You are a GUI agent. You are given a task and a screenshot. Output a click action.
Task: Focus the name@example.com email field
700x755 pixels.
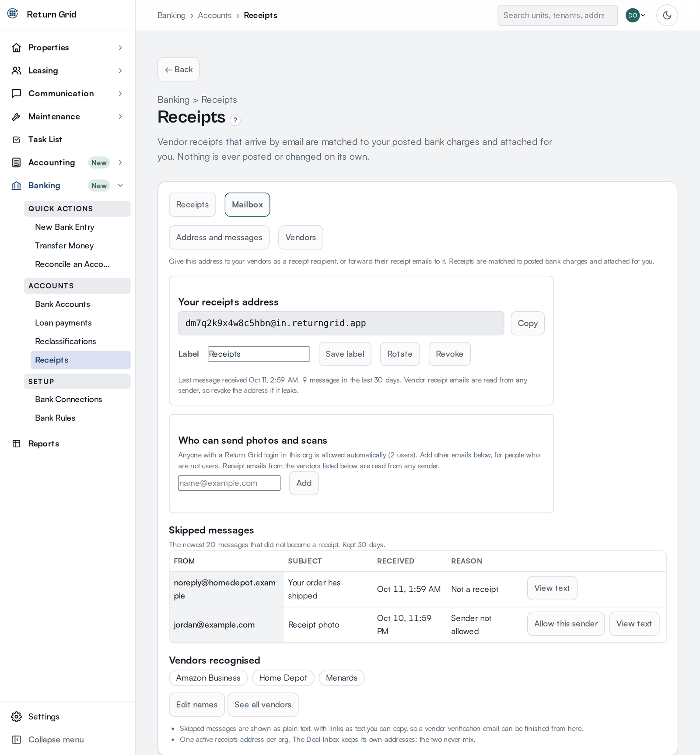coord(229,483)
